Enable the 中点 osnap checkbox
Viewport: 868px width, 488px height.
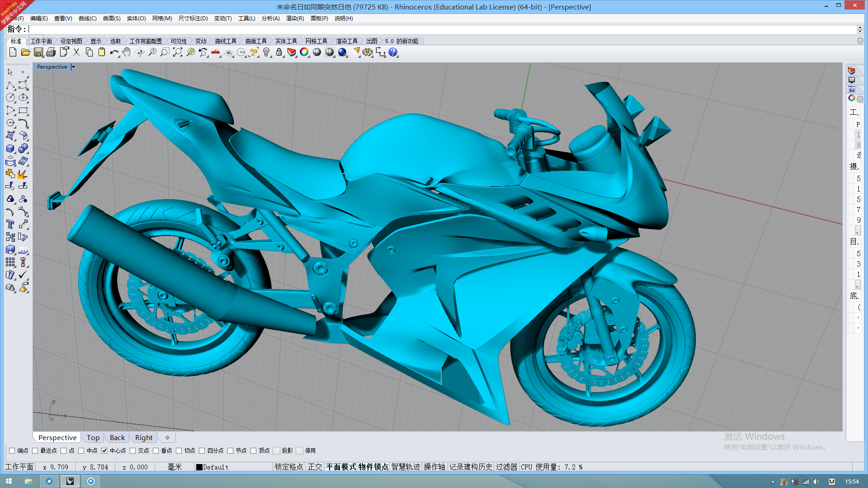pyautogui.click(x=81, y=450)
